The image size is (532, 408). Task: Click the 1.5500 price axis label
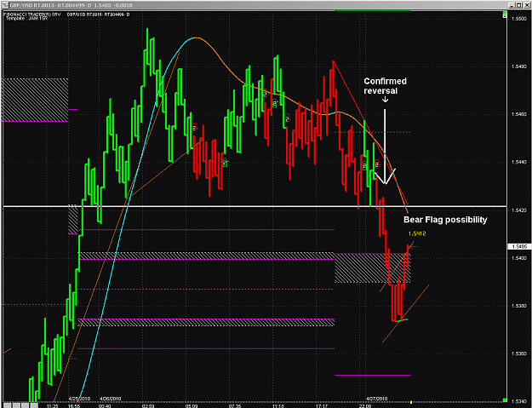coord(519,19)
